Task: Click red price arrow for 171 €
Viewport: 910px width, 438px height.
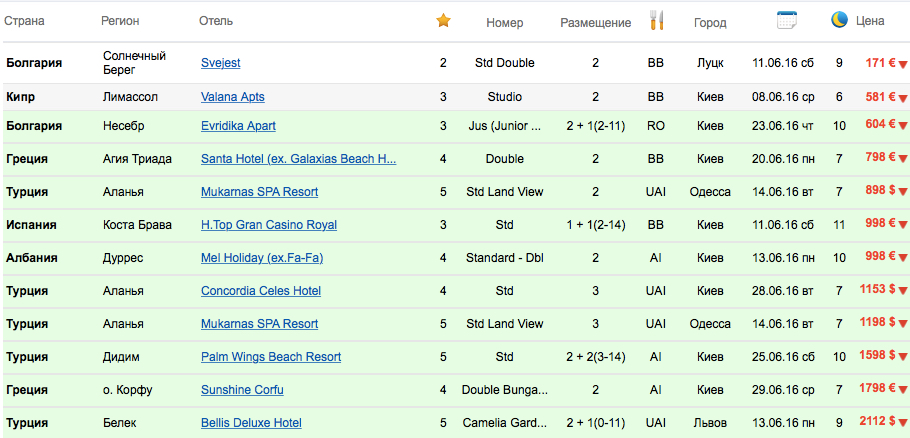Action: 902,64
